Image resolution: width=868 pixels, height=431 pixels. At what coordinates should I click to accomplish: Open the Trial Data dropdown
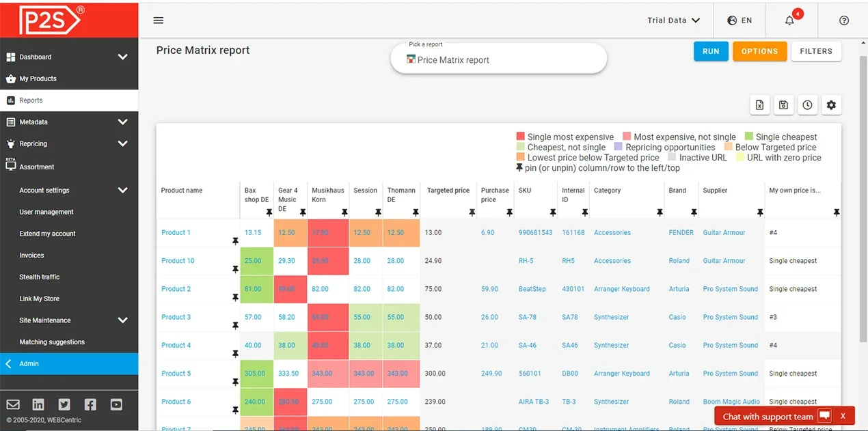[673, 20]
